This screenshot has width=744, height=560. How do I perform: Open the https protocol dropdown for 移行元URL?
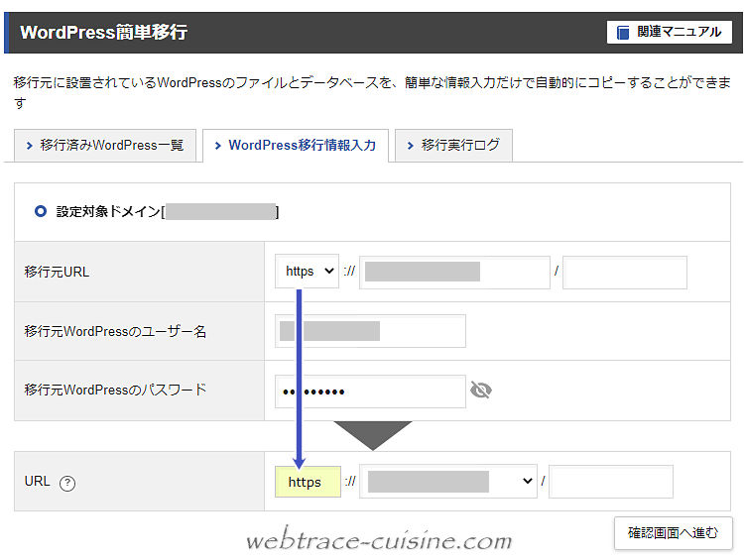[x=307, y=272]
